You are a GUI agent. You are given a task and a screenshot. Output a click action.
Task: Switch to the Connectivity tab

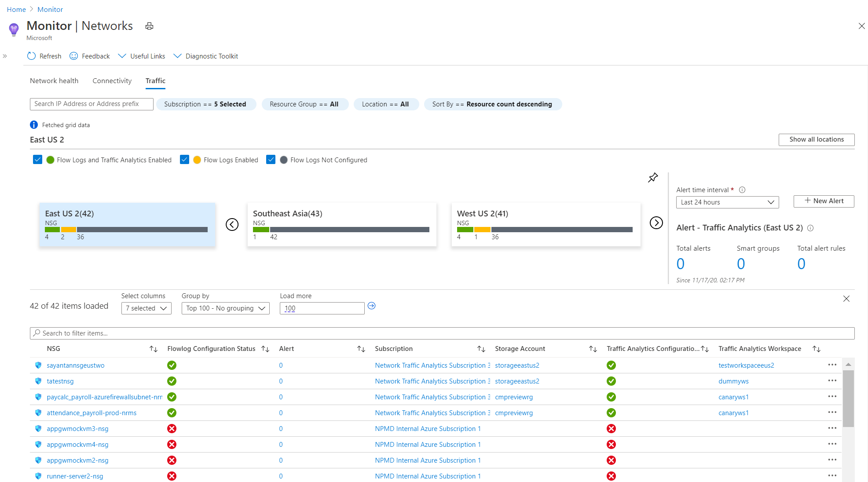(112, 81)
